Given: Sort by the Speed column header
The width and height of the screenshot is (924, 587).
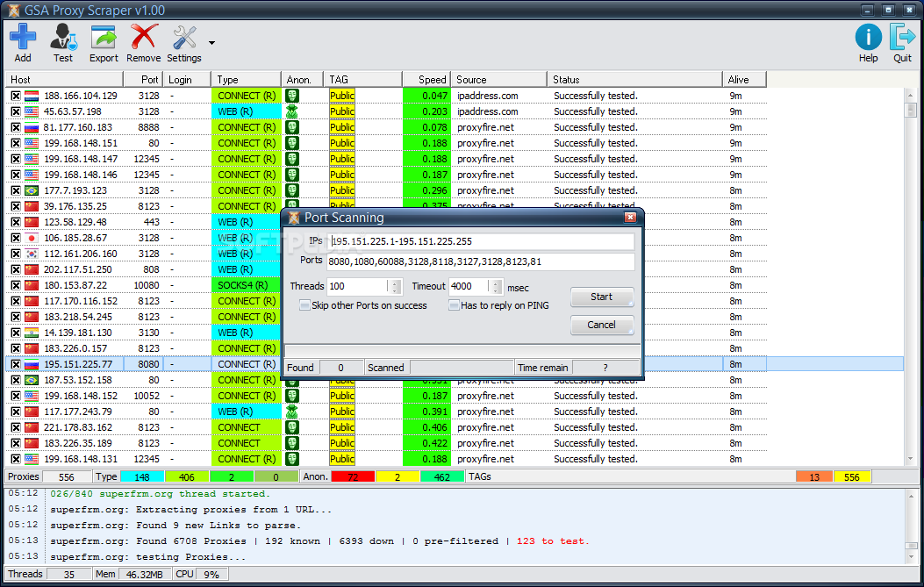Looking at the screenshot, I should [x=426, y=80].
